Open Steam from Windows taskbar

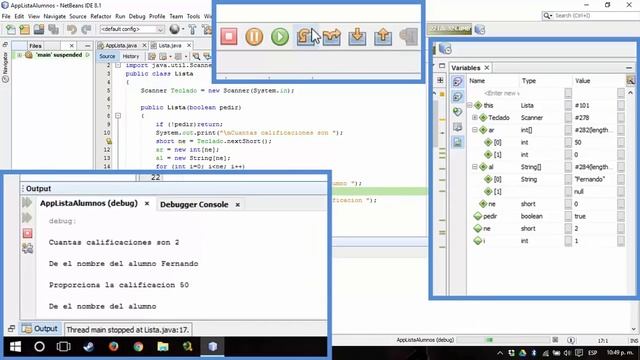coord(89,347)
